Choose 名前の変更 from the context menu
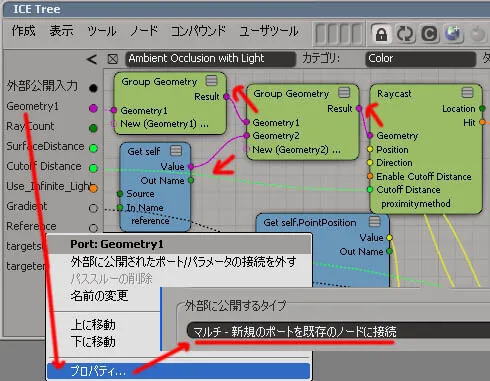 pos(99,296)
